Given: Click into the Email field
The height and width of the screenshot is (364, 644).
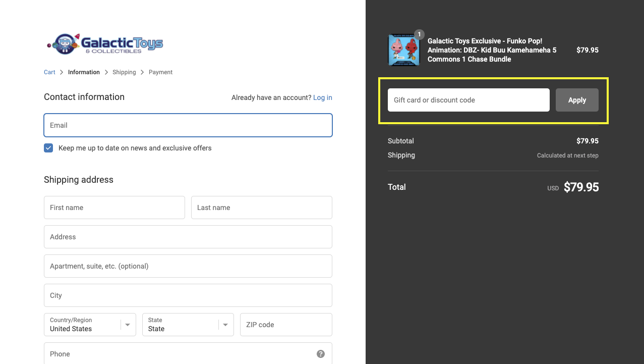Looking at the screenshot, I should coord(188,125).
